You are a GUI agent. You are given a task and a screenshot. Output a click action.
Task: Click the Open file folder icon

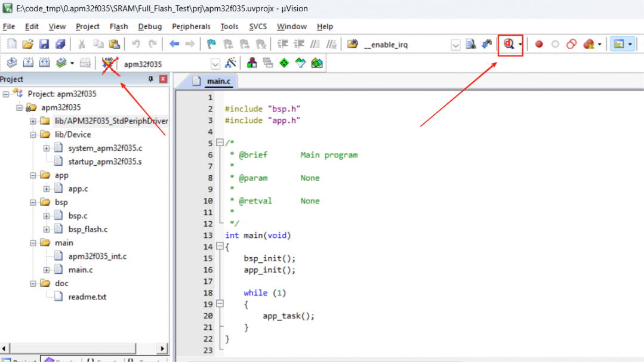coord(27,44)
